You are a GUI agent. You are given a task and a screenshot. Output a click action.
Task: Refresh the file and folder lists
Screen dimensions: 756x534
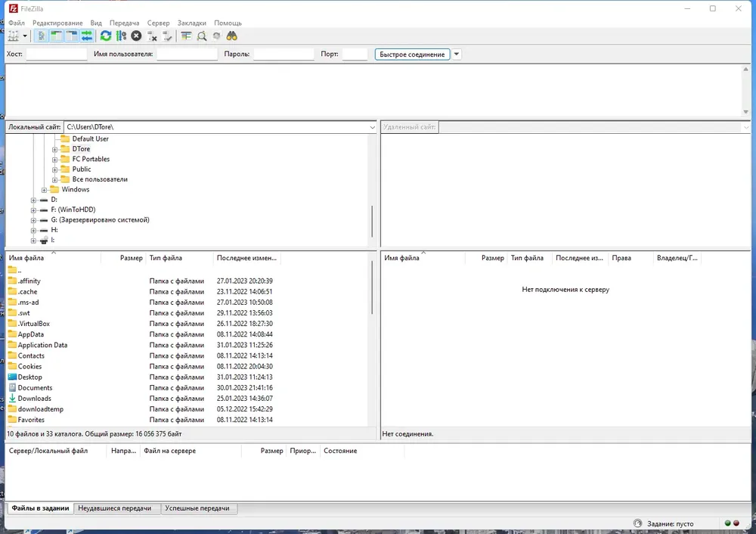[106, 36]
